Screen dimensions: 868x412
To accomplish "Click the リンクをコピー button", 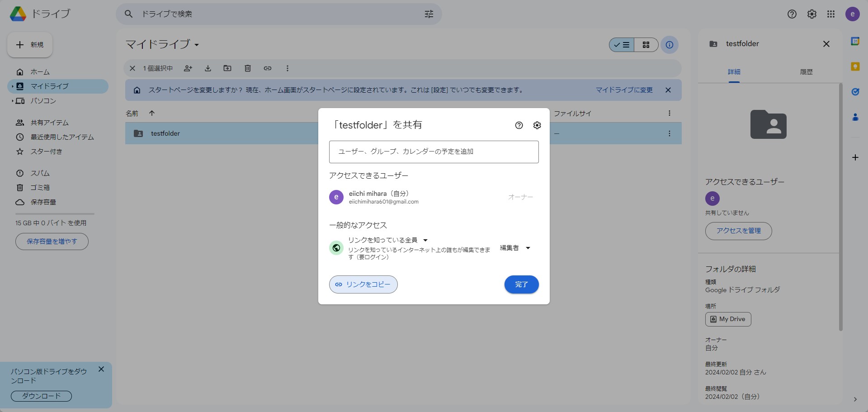I will coord(363,284).
